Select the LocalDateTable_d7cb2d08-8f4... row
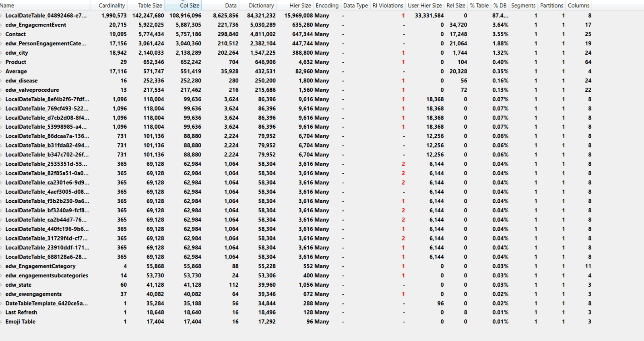This screenshot has width=644, height=341. 296,118
